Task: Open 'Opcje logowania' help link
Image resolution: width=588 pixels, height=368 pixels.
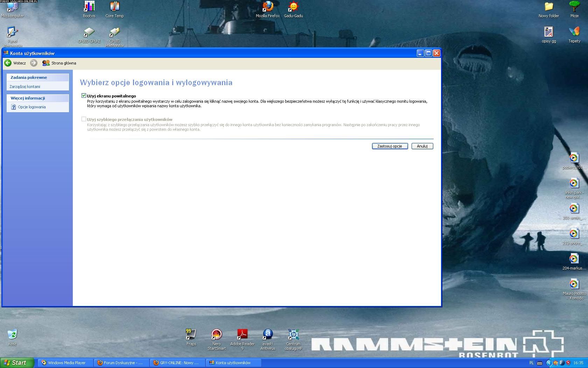Action: coord(31,107)
